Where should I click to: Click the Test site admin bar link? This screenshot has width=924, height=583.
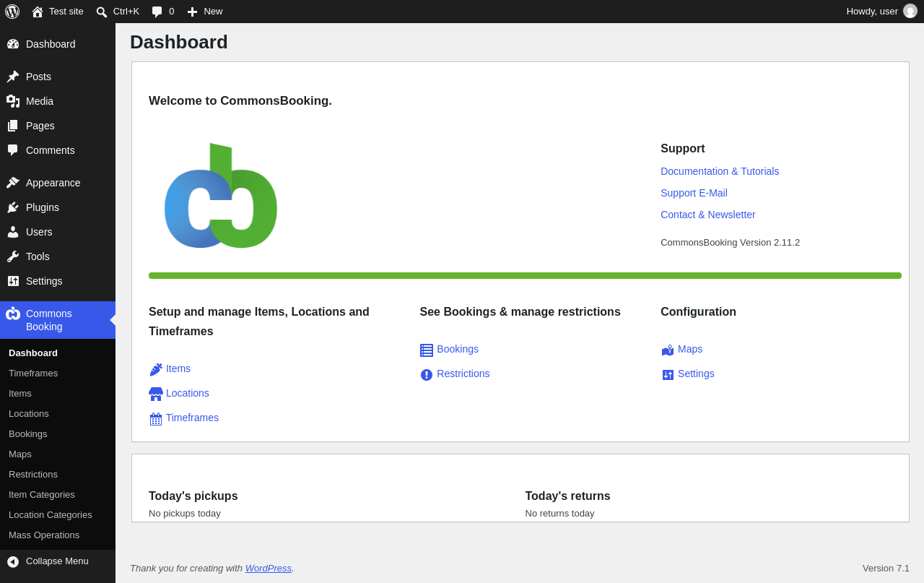(58, 12)
